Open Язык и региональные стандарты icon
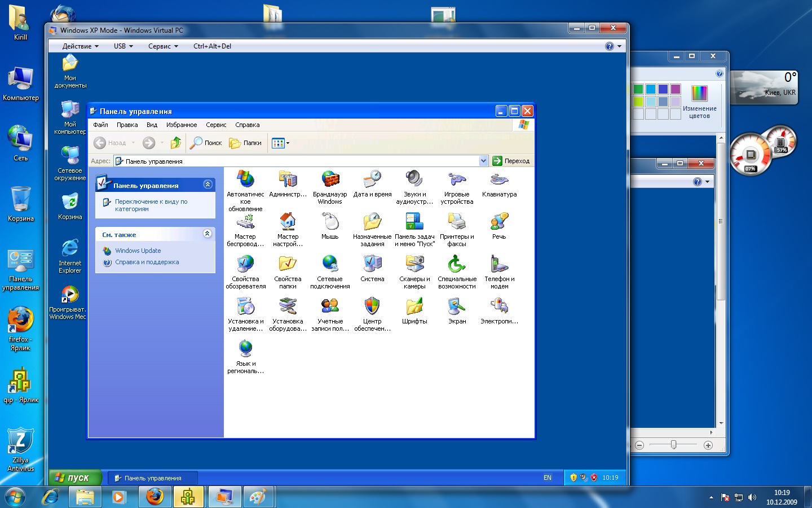812x508 pixels. (245, 357)
